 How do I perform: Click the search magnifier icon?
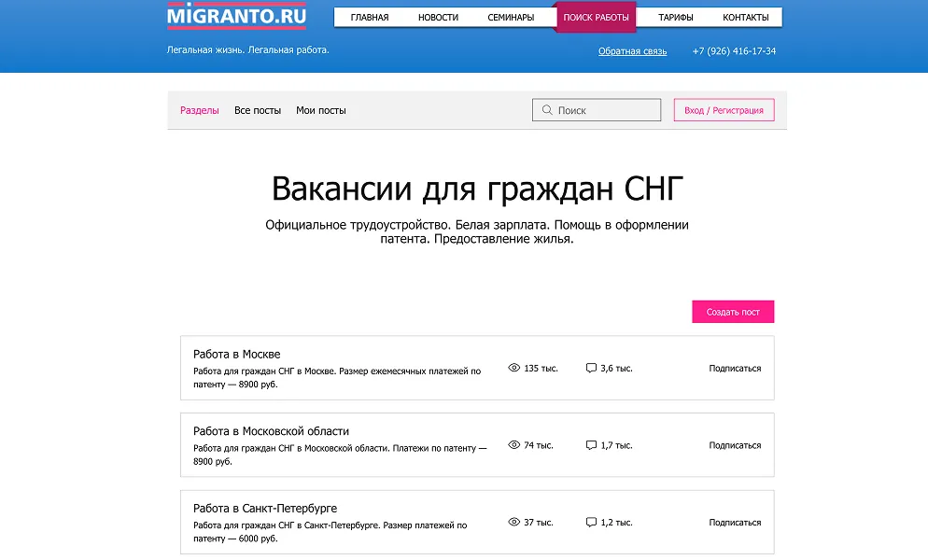546,110
